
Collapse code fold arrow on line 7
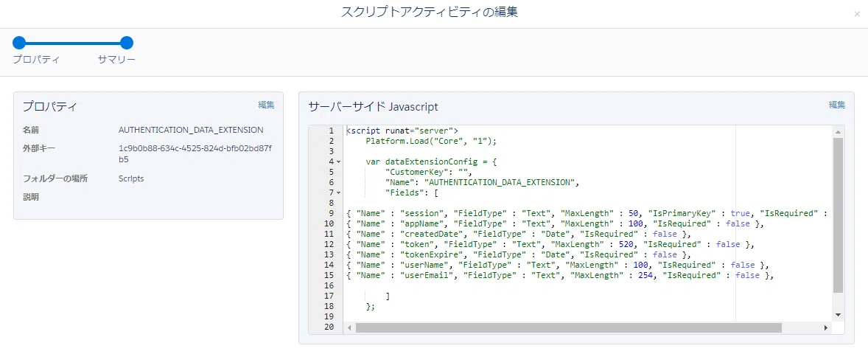[x=338, y=192]
